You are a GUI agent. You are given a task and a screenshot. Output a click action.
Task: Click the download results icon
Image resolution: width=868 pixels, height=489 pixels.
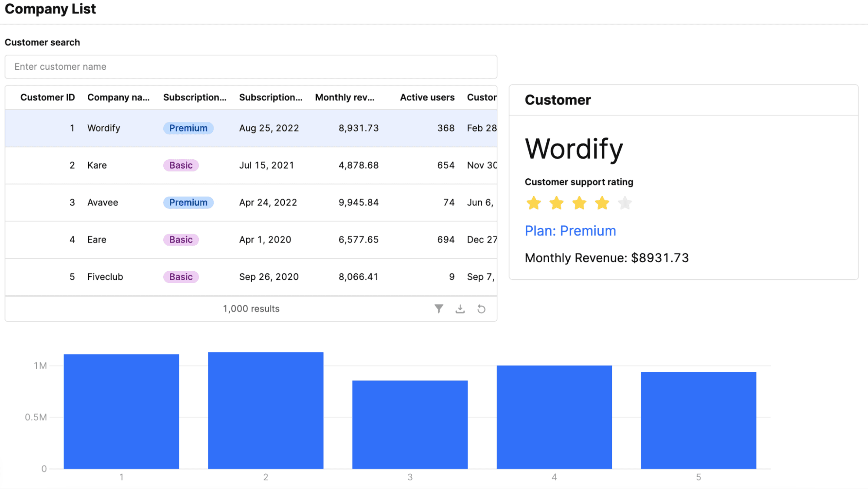[x=460, y=308]
